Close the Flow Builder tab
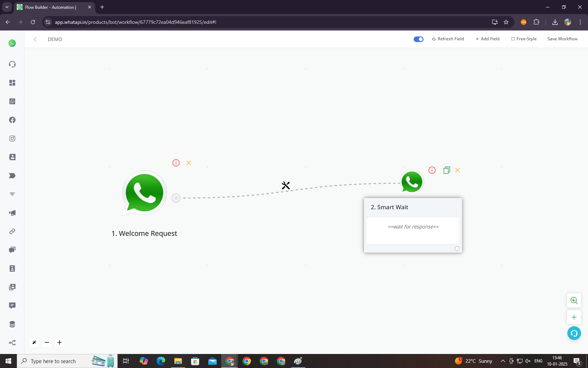588x368 pixels. pyautogui.click(x=90, y=7)
